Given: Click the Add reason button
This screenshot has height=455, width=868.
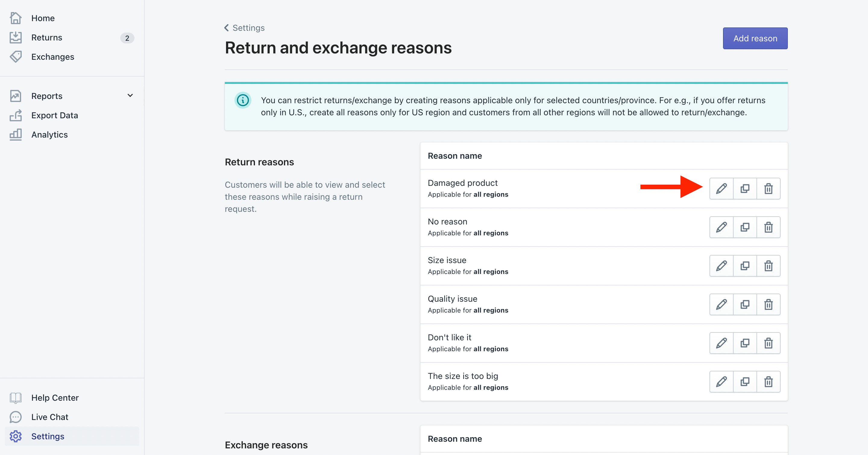Looking at the screenshot, I should (755, 38).
